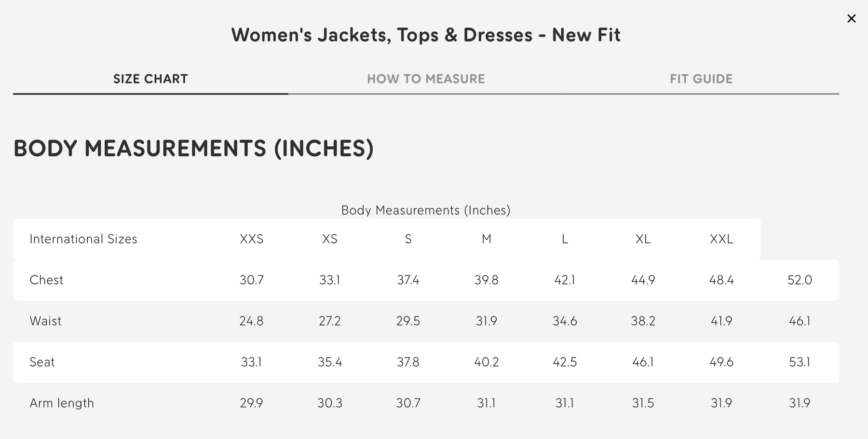This screenshot has height=439, width=868.
Task: Select the XXL size column header
Action: coord(721,239)
